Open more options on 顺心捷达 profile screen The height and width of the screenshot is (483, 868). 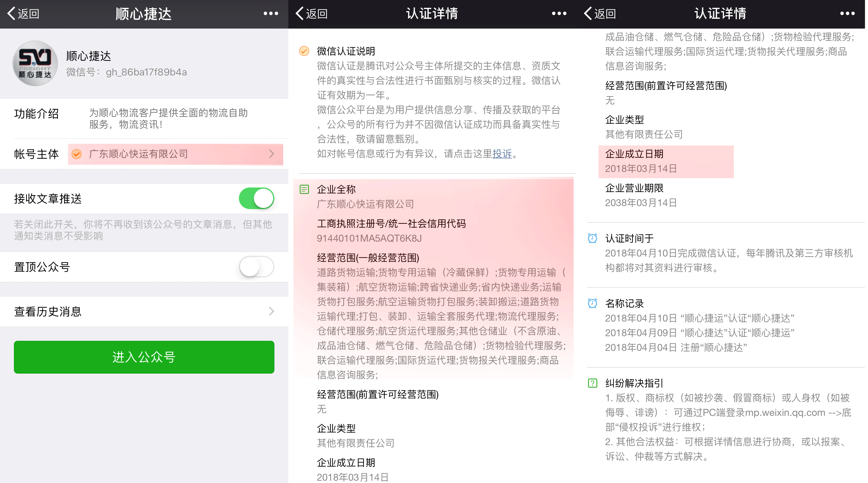tap(271, 13)
